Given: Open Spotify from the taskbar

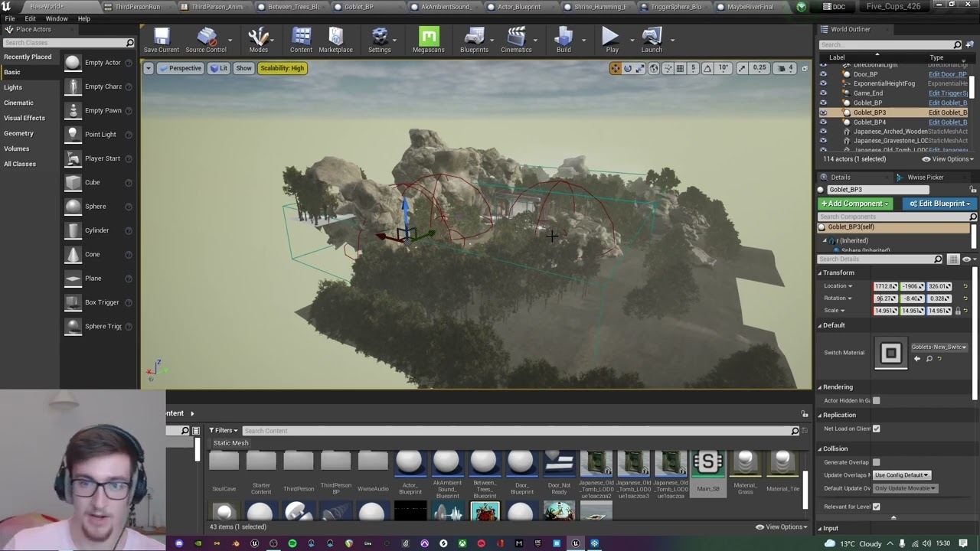Looking at the screenshot, I should click(x=292, y=543).
